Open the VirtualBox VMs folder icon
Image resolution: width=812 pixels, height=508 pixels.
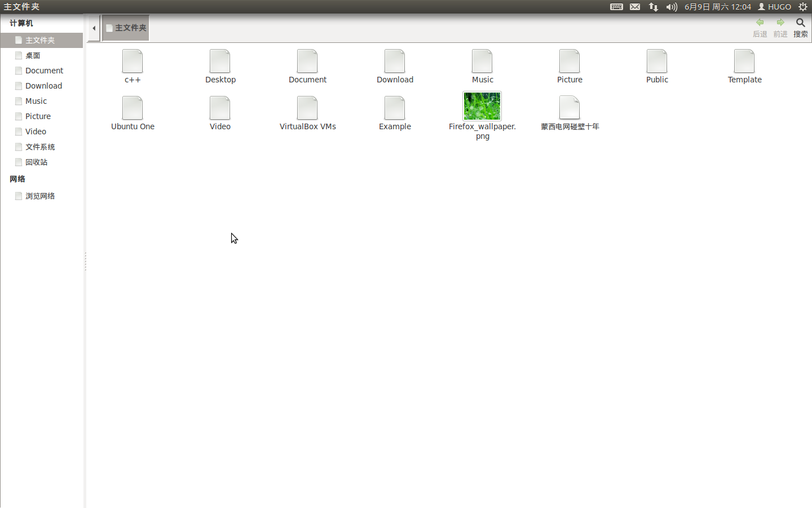coord(307,108)
